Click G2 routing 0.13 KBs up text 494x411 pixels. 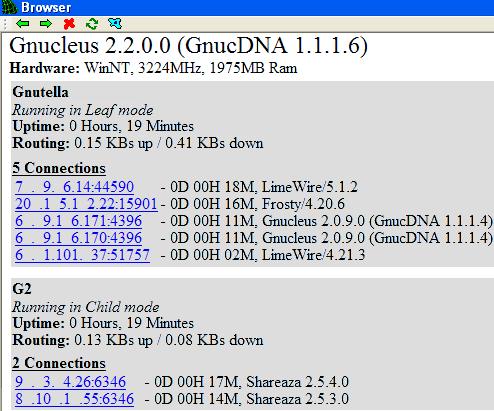pyautogui.click(x=138, y=340)
